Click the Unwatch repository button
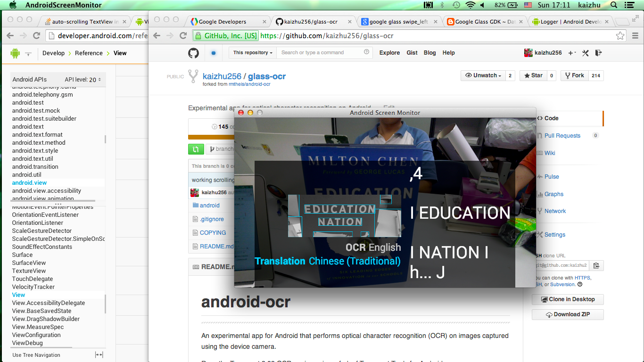The width and height of the screenshot is (644, 362). (x=483, y=75)
